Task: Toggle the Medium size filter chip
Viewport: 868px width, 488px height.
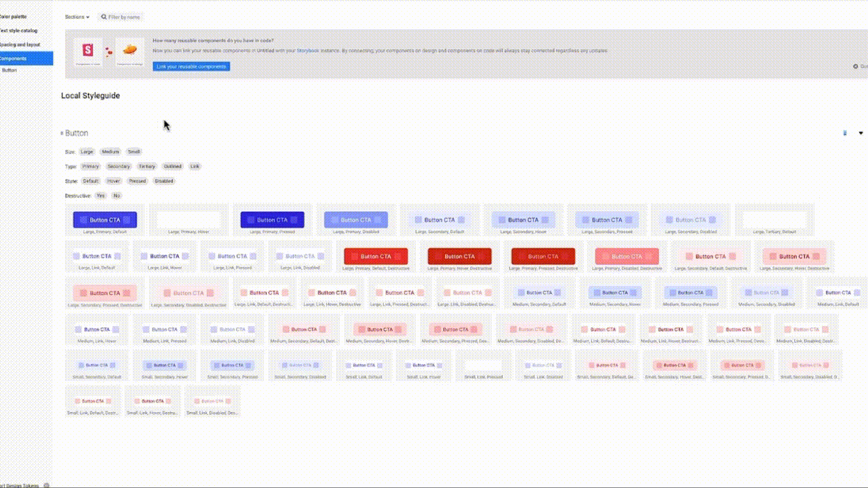Action: (x=110, y=151)
